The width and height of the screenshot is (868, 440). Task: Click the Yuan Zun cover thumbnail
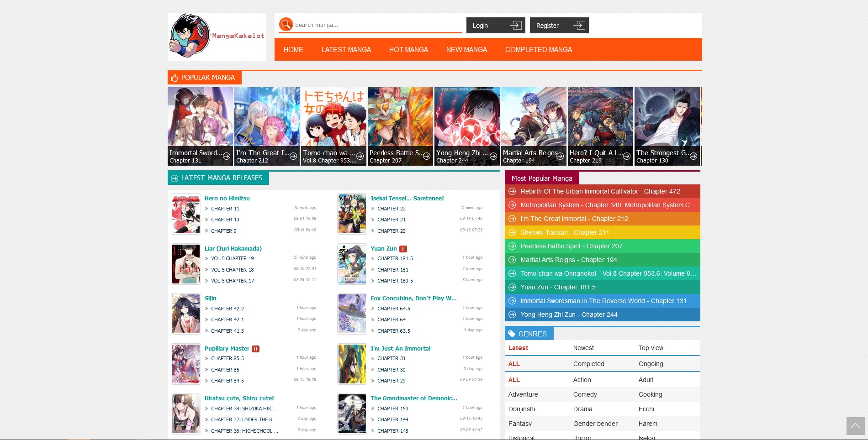(x=352, y=264)
